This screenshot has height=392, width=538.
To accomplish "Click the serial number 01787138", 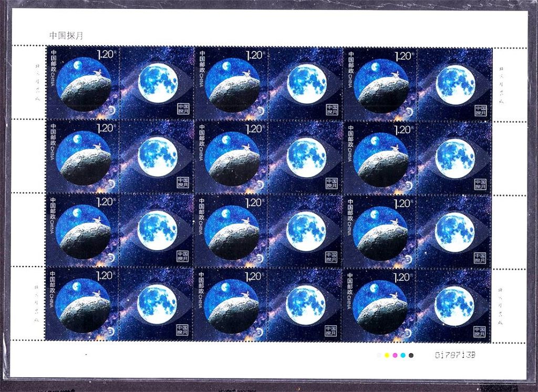I will (x=455, y=355).
